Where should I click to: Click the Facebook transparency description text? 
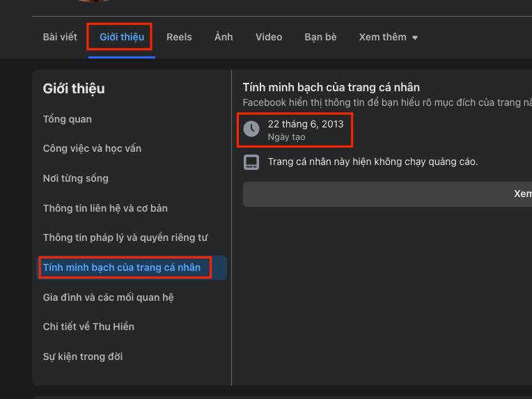(x=387, y=102)
